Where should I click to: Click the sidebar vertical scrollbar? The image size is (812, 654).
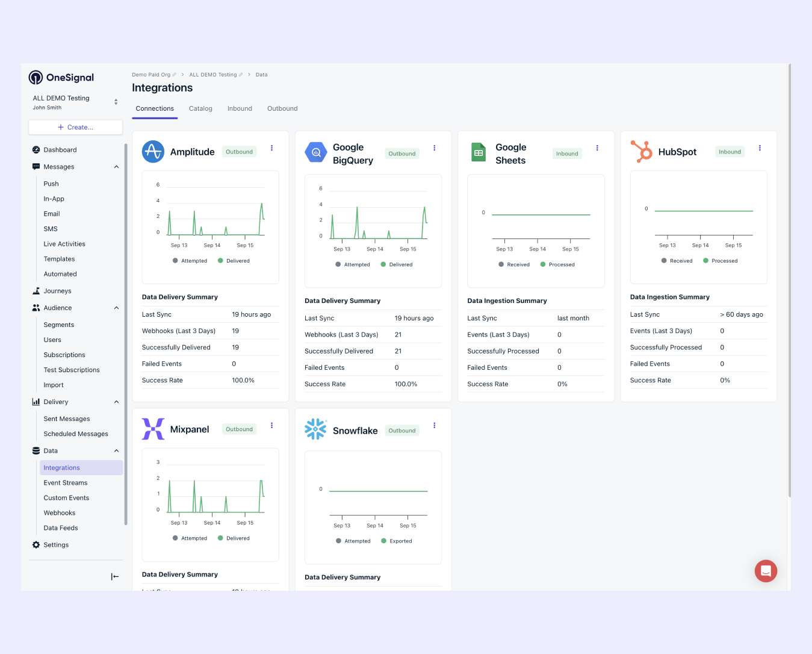tap(126, 334)
